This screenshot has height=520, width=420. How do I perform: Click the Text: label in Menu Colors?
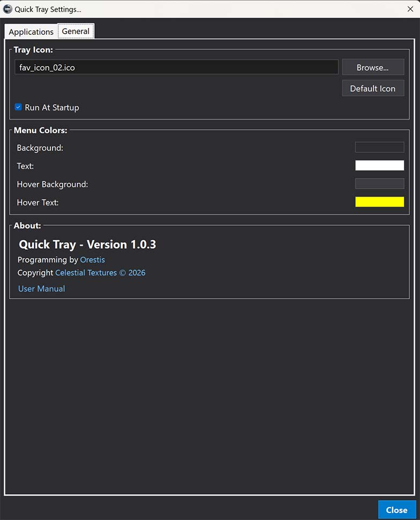[26, 166]
